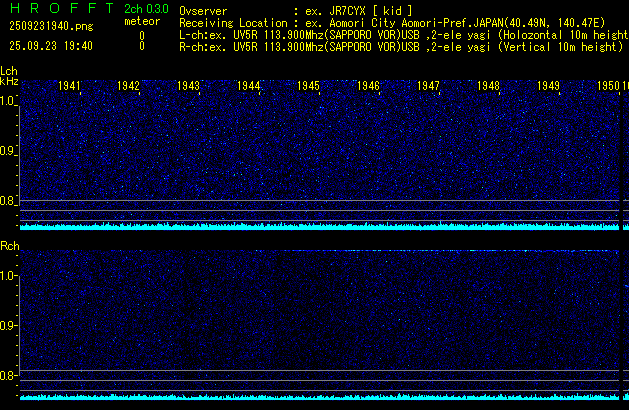629x410 pixels.
Task: Select the 1944 time marker
Action: (x=249, y=87)
